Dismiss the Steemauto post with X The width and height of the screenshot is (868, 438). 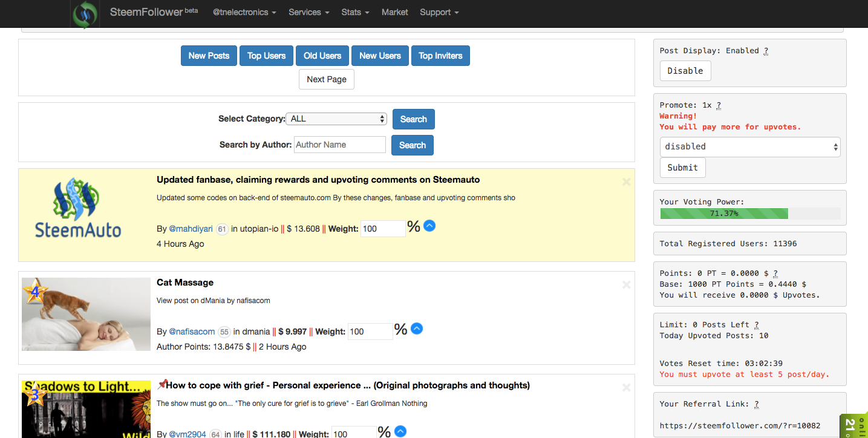pyautogui.click(x=627, y=181)
